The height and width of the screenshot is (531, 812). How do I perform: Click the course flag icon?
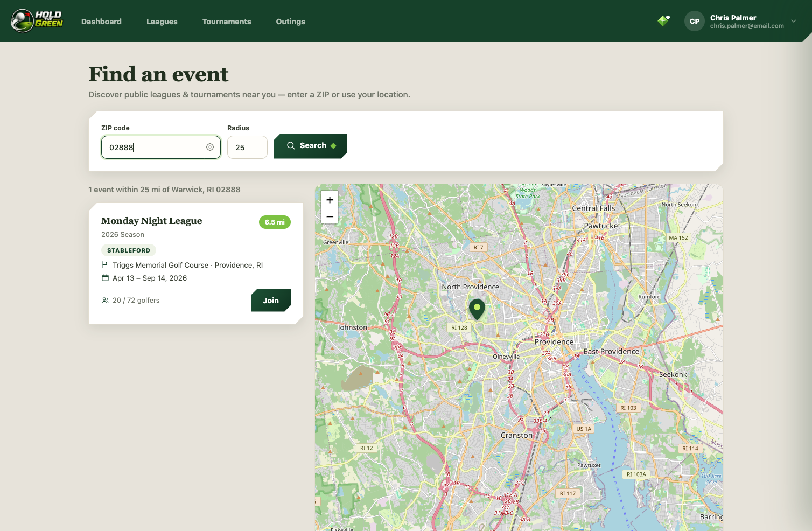[x=105, y=265]
